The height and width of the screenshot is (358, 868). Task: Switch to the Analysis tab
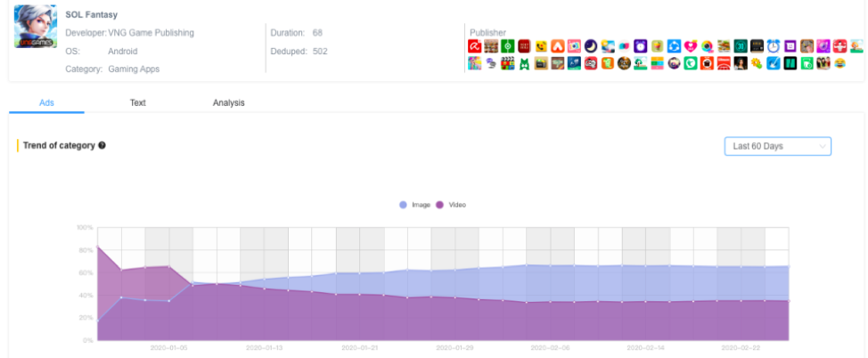click(x=228, y=102)
